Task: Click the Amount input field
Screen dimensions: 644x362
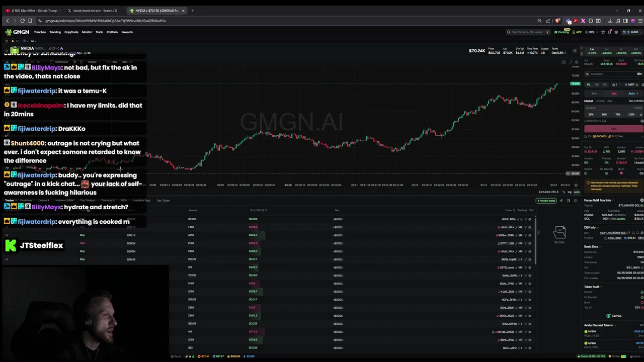Action: [x=614, y=108]
